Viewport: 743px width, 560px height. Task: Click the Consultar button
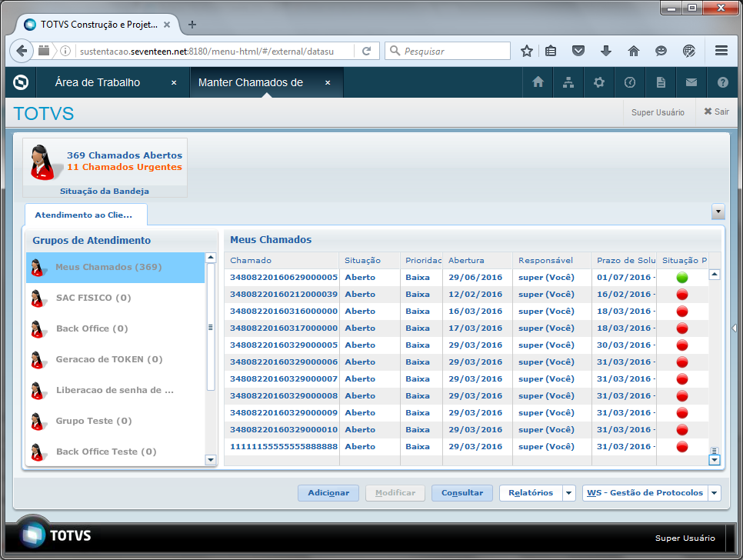tap(462, 493)
